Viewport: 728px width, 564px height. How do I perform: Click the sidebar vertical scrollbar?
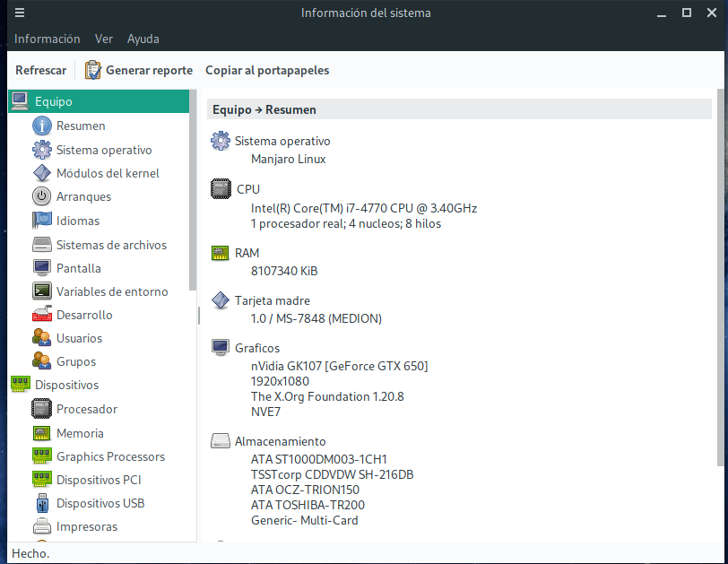pyautogui.click(x=193, y=190)
